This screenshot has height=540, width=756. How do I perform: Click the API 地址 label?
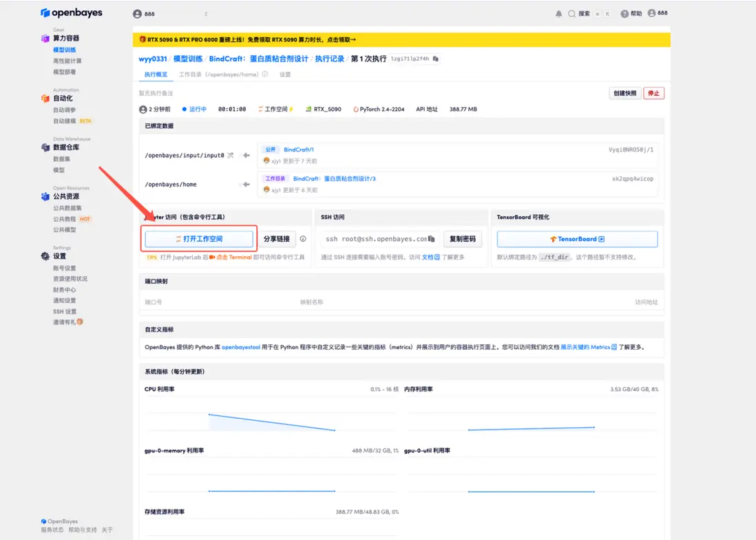point(427,109)
